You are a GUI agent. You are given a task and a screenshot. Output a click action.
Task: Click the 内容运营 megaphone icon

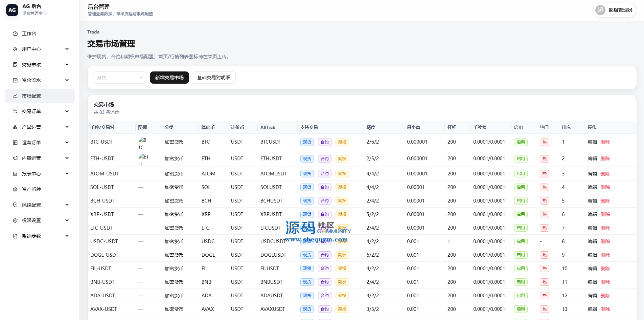tap(15, 158)
